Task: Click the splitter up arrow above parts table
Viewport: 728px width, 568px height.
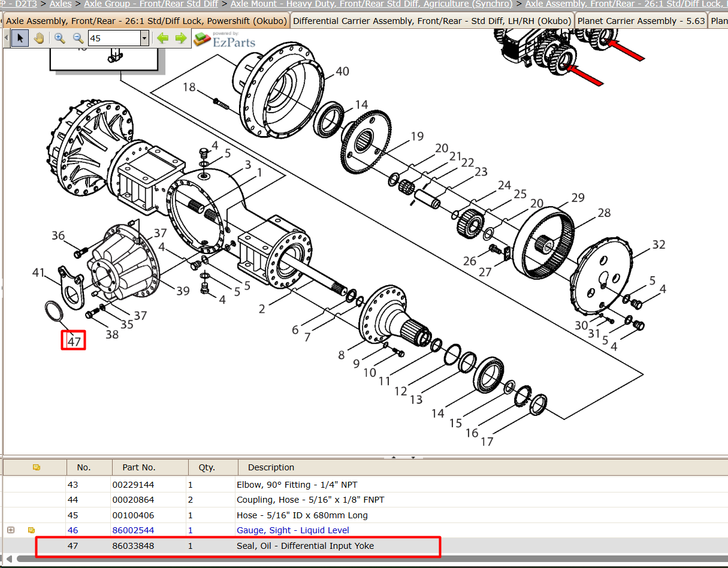Action: pyautogui.click(x=394, y=457)
